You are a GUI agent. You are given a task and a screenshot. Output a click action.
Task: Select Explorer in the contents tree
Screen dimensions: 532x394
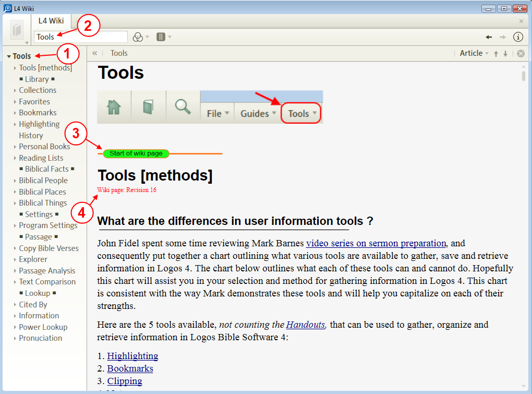click(x=33, y=259)
